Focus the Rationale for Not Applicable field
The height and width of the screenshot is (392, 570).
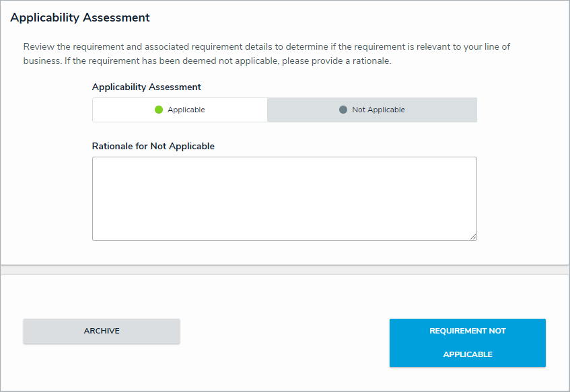[284, 198]
